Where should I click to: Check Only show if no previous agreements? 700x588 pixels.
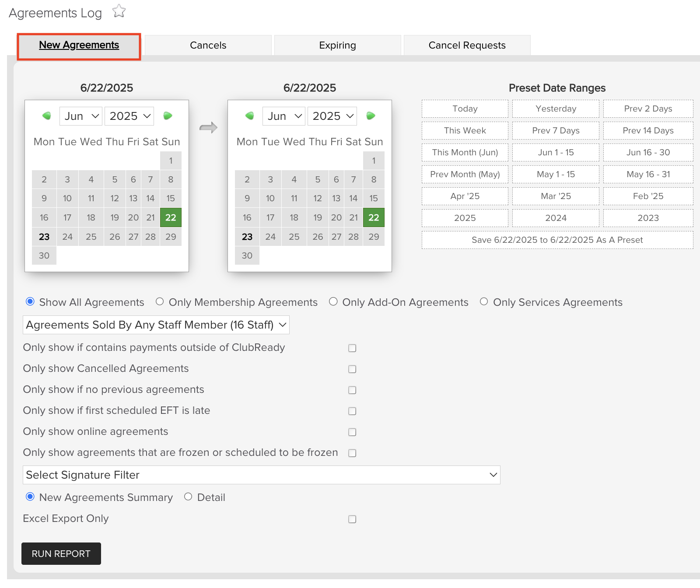pos(352,390)
